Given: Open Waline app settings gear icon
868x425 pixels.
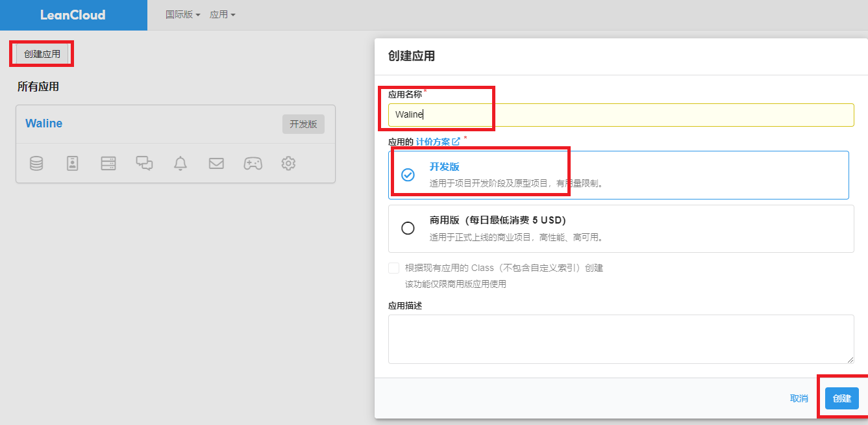Looking at the screenshot, I should point(288,163).
